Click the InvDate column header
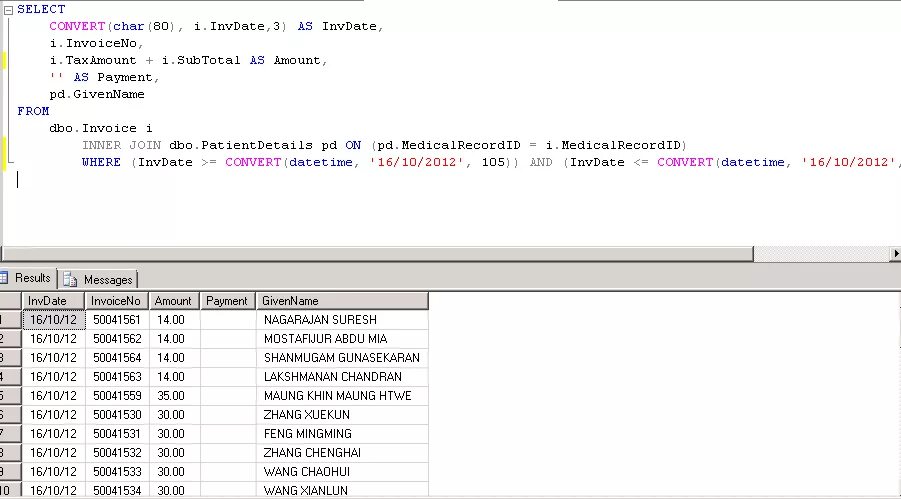901x499 pixels. (53, 301)
